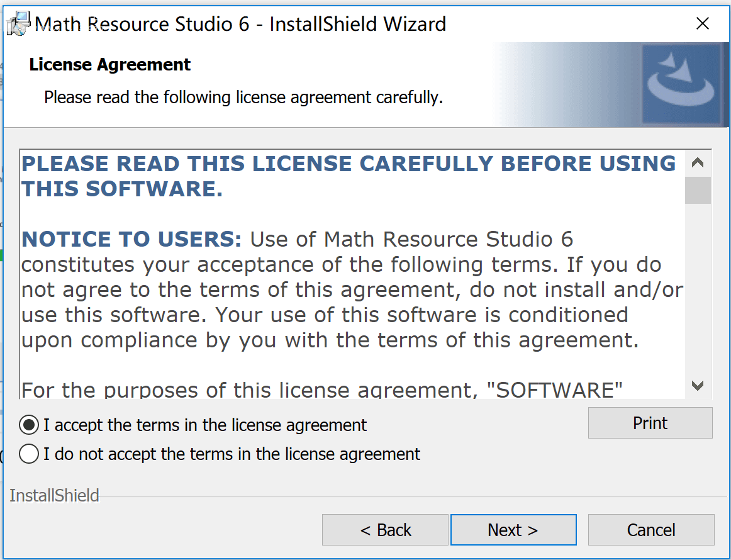
Task: Click the "I accept the terms" label text
Action: [x=205, y=425]
